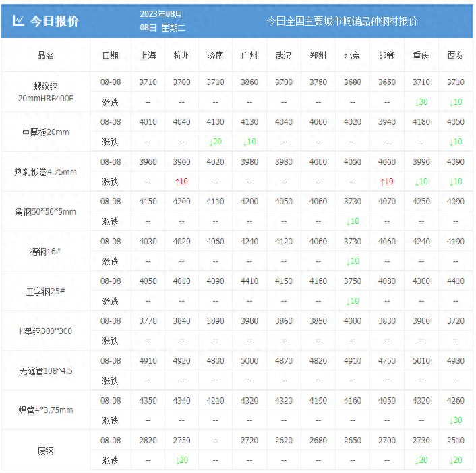Image resolution: width=476 pixels, height=473 pixels.
Task: Click 螺纹钢 price 3860 for 广州
Action: [249, 82]
